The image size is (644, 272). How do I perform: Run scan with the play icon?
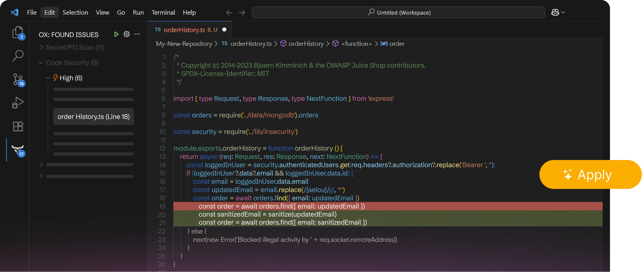pyautogui.click(x=116, y=34)
